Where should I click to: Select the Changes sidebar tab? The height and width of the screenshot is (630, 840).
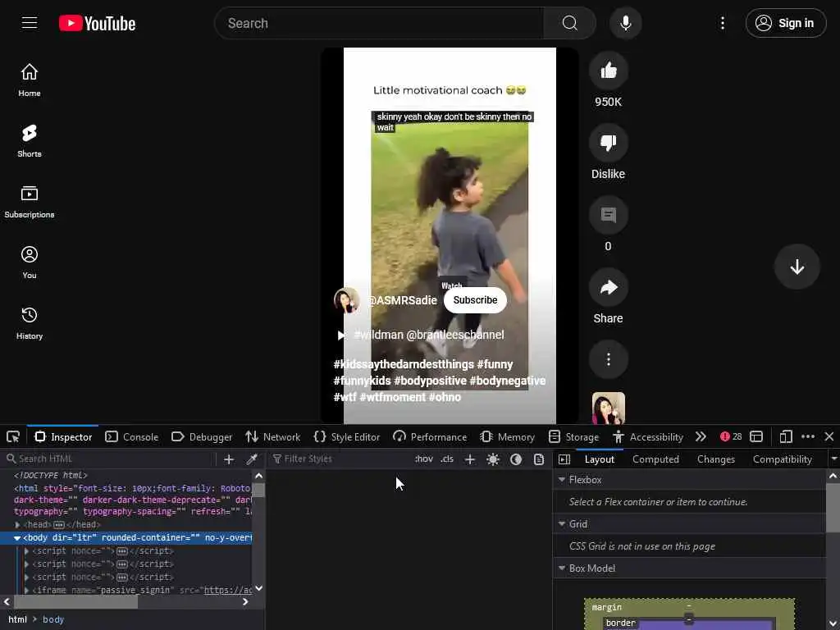point(715,459)
